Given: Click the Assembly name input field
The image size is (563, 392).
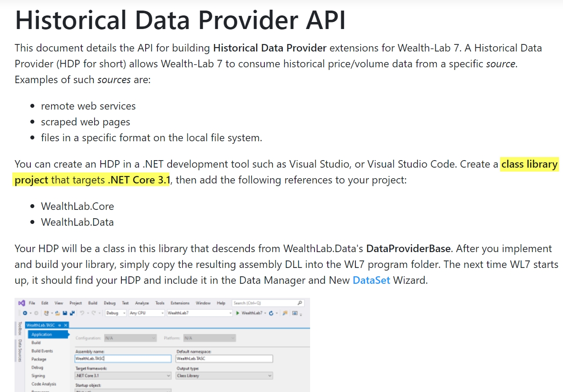Looking at the screenshot, I should [x=123, y=359].
